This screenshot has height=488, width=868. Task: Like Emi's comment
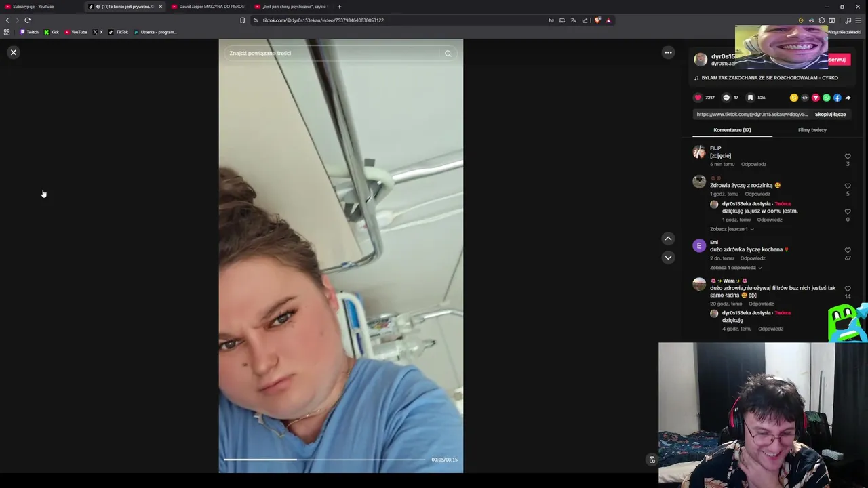[848, 251]
